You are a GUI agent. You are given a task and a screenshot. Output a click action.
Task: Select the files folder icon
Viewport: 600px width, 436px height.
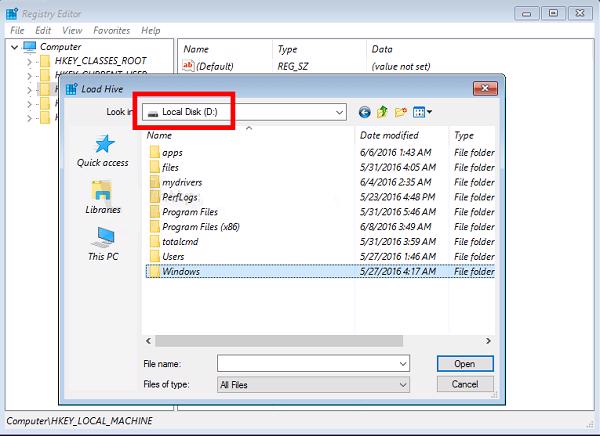click(155, 167)
